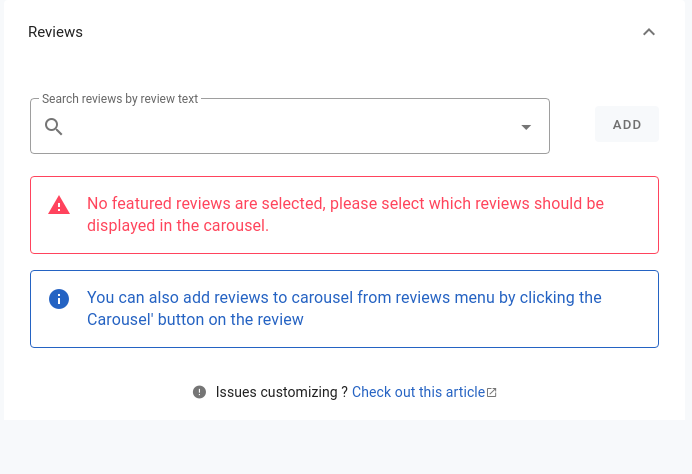The image size is (692, 474).
Task: Click the 'You can also add reviews' notice
Action: click(344, 308)
